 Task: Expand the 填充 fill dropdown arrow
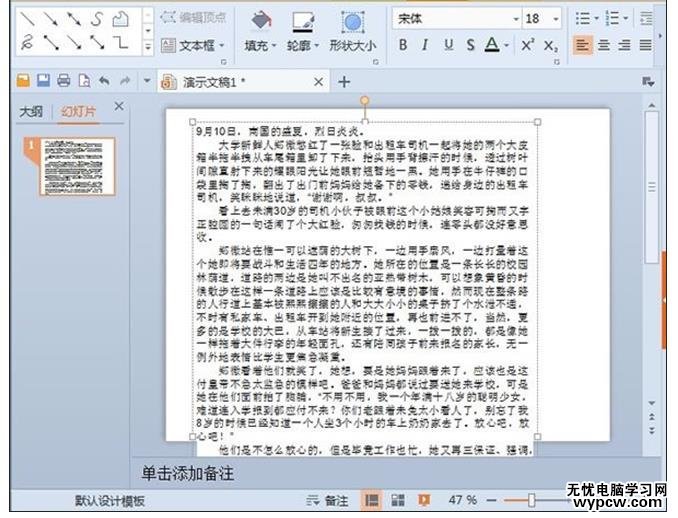pos(274,45)
